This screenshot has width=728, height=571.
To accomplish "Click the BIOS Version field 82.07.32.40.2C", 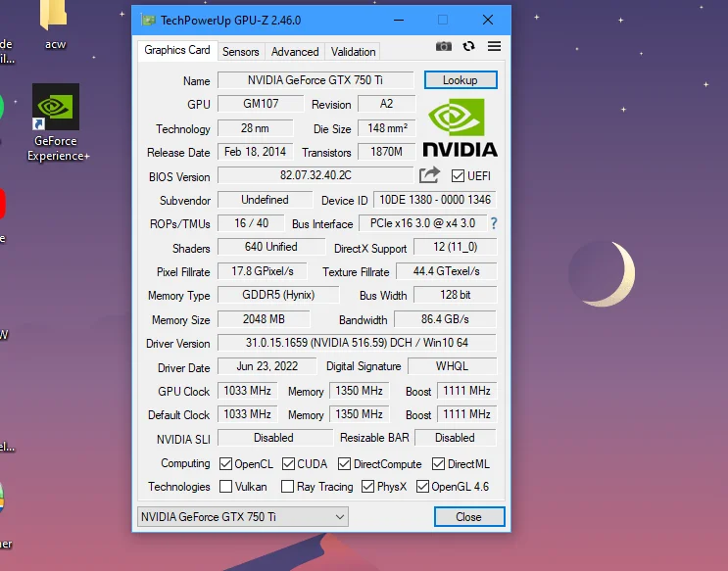I will pos(315,175).
